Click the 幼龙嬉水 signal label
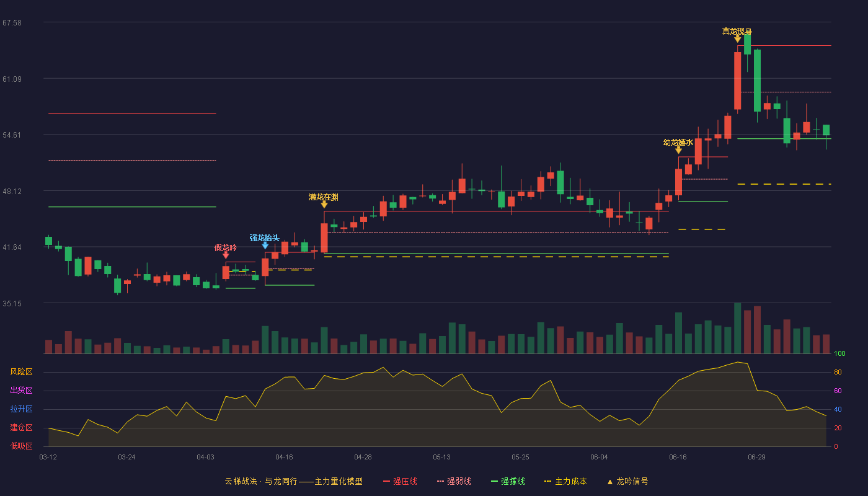 pyautogui.click(x=678, y=143)
